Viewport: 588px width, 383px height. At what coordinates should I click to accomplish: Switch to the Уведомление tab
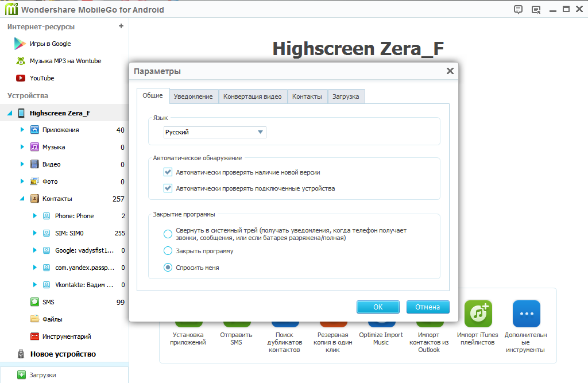point(193,96)
